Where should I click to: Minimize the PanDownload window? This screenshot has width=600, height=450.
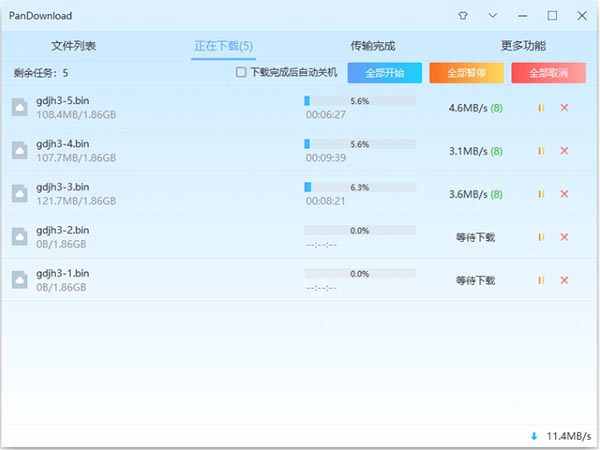[x=523, y=16]
